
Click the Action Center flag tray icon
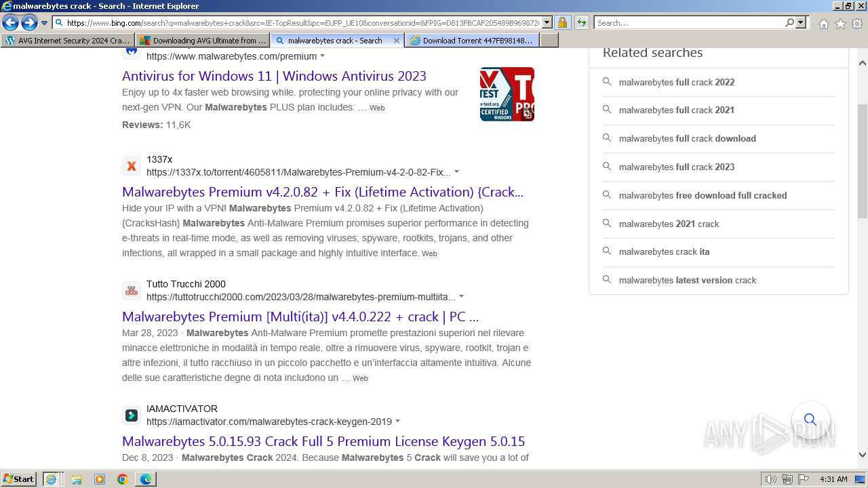804,479
